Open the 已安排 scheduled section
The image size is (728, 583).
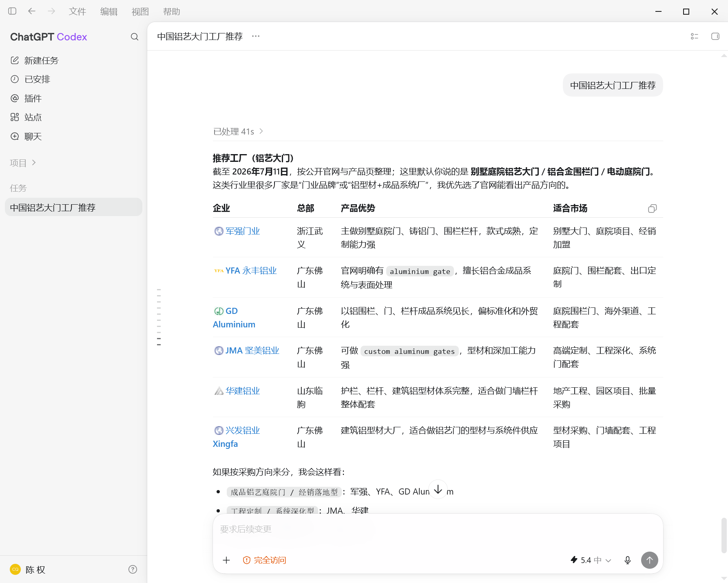pos(73,79)
